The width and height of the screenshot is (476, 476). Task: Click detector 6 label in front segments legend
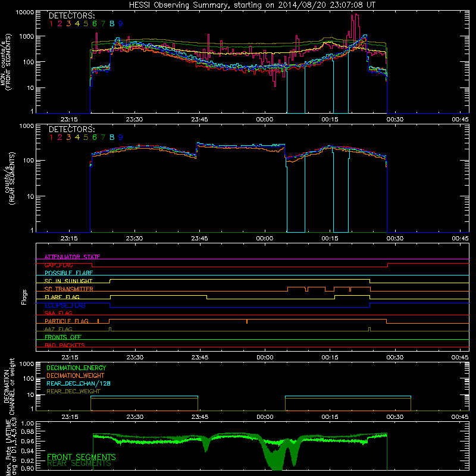click(x=95, y=24)
